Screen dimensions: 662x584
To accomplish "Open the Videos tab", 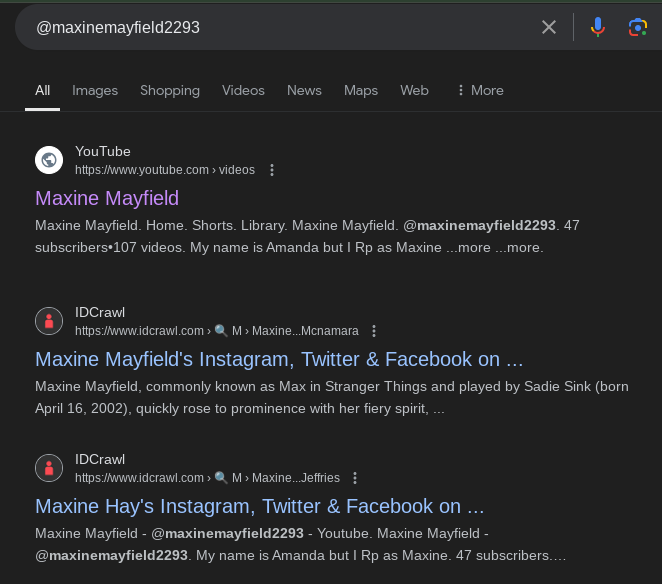I will click(243, 90).
